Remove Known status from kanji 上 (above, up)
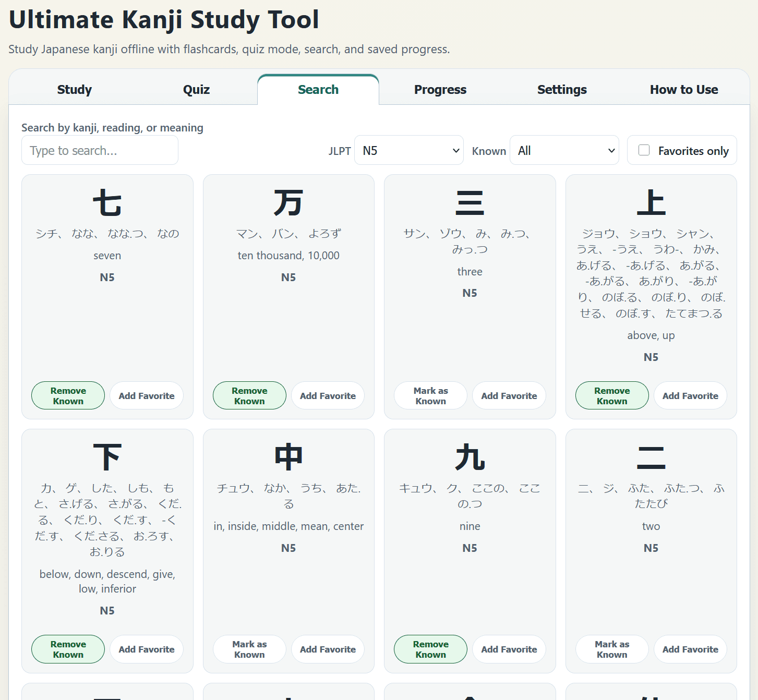The width and height of the screenshot is (758, 700). [x=612, y=395]
